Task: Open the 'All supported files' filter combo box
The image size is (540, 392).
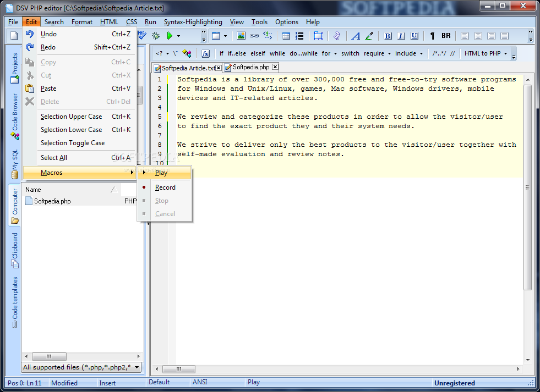Action: (x=81, y=367)
